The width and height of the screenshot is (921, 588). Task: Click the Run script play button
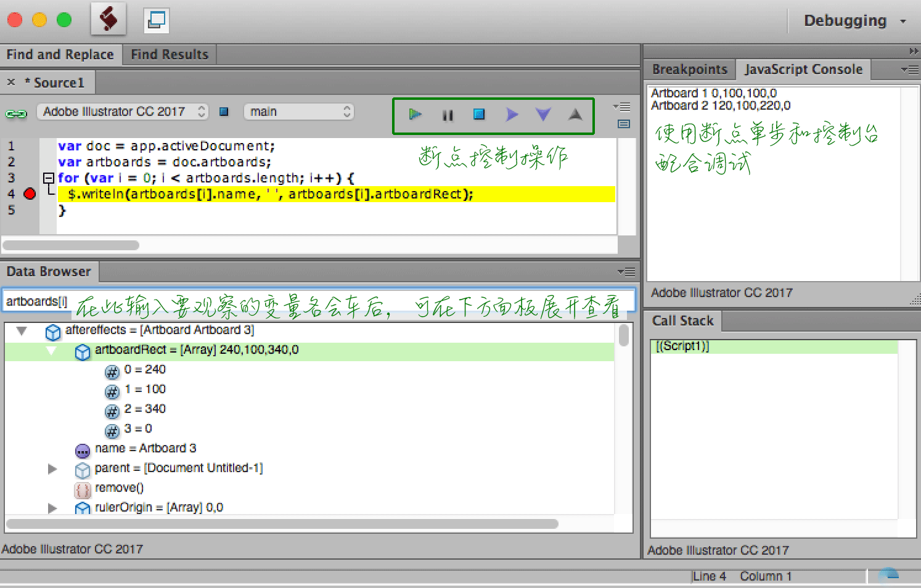pos(415,114)
